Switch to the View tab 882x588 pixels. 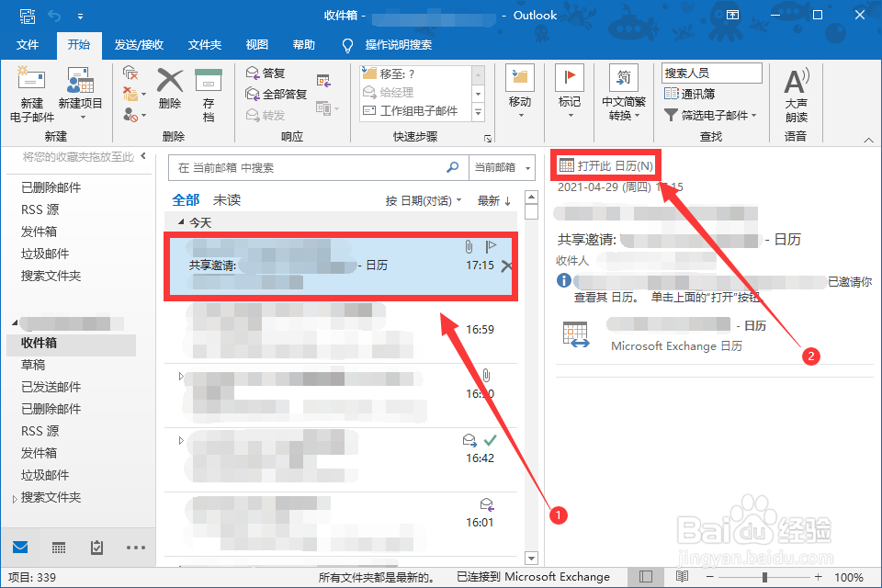tap(257, 45)
